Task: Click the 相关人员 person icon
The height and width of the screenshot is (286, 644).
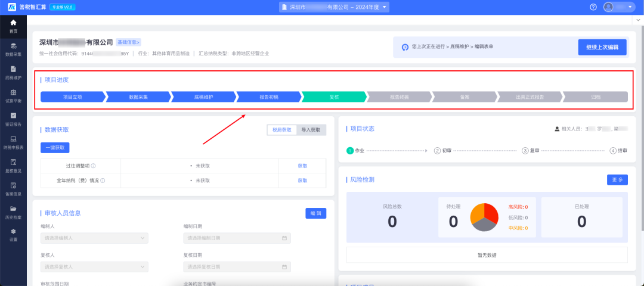Action: pyautogui.click(x=557, y=129)
